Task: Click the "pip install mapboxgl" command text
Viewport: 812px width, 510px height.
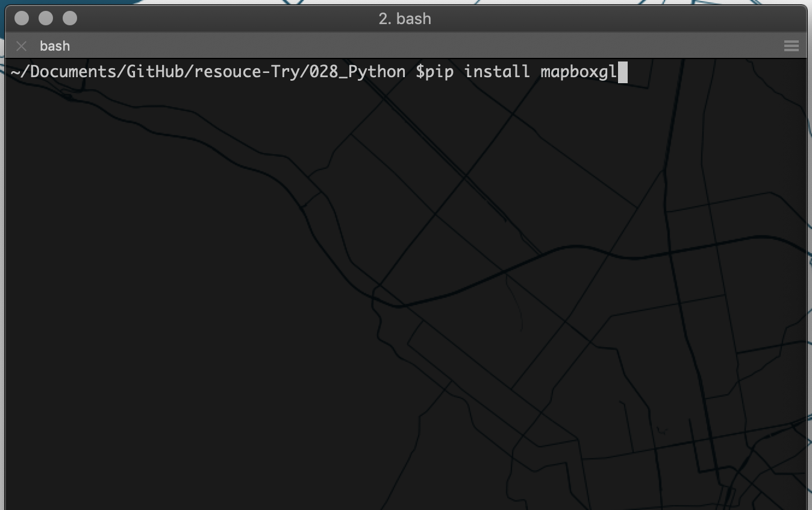Action: tap(521, 72)
